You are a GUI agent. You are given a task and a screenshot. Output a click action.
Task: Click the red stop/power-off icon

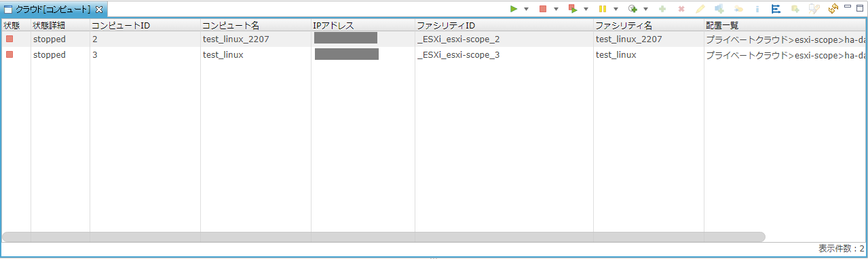543,9
